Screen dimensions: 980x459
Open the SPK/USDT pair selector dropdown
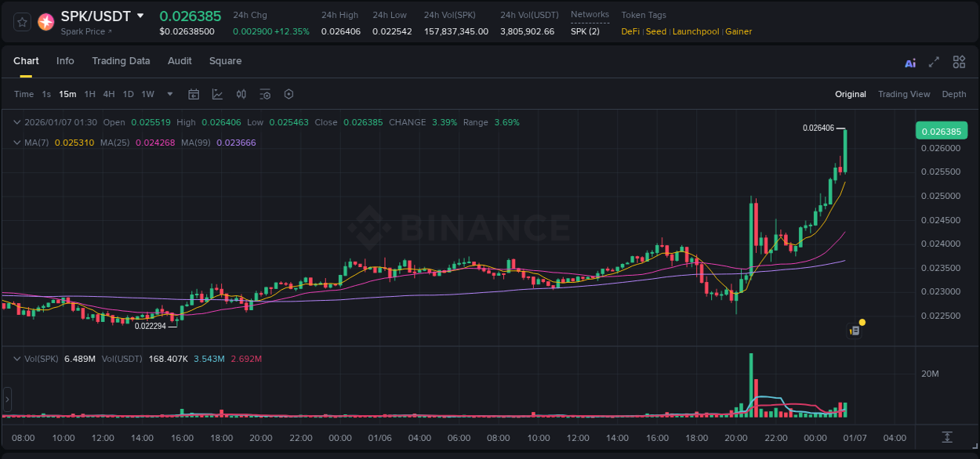[x=142, y=16]
